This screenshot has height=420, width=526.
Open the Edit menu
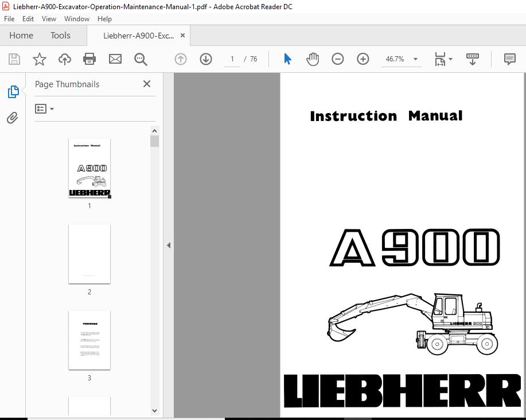(x=28, y=19)
